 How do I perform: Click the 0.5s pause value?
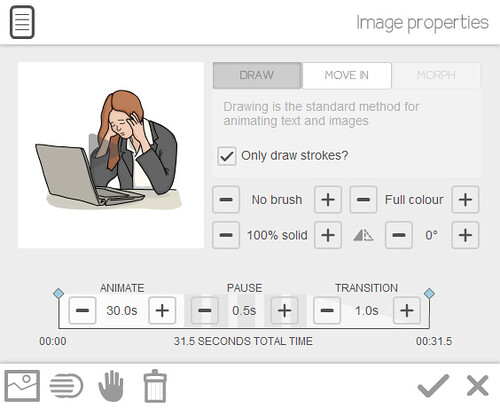coord(244,311)
